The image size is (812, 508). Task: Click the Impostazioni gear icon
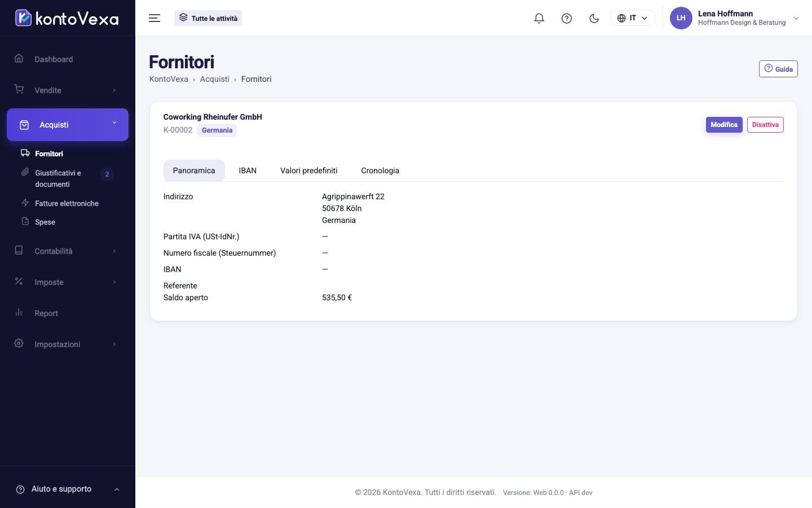tap(19, 343)
